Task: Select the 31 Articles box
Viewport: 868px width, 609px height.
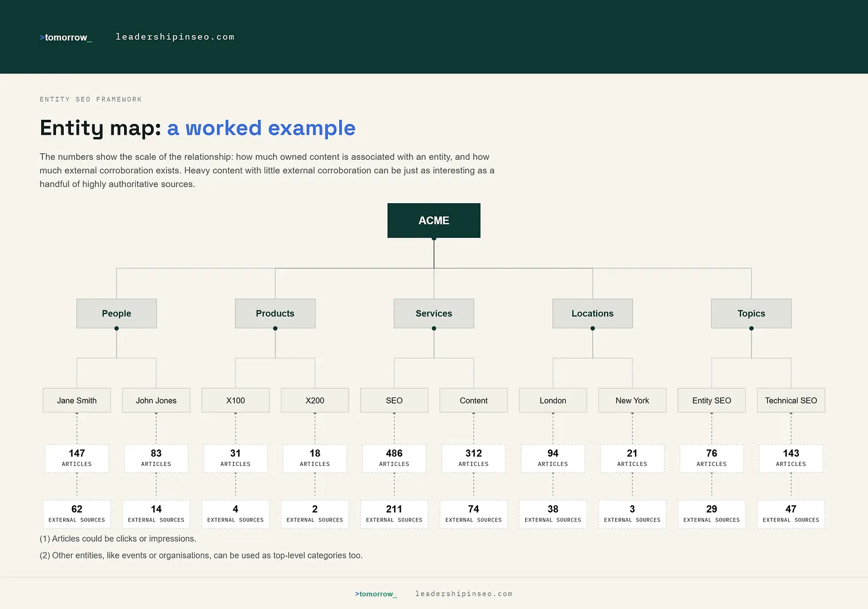Action: [235, 458]
